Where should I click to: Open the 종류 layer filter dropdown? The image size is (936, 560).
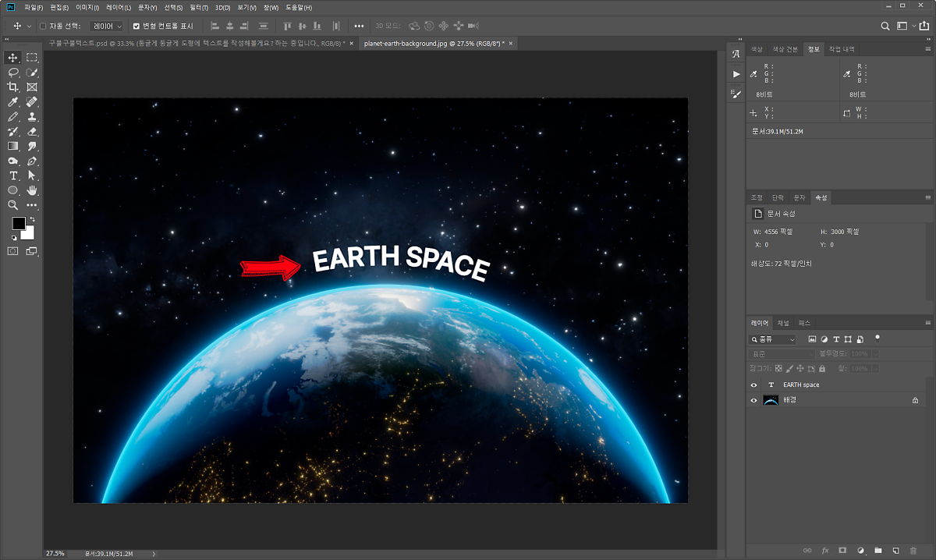click(772, 340)
